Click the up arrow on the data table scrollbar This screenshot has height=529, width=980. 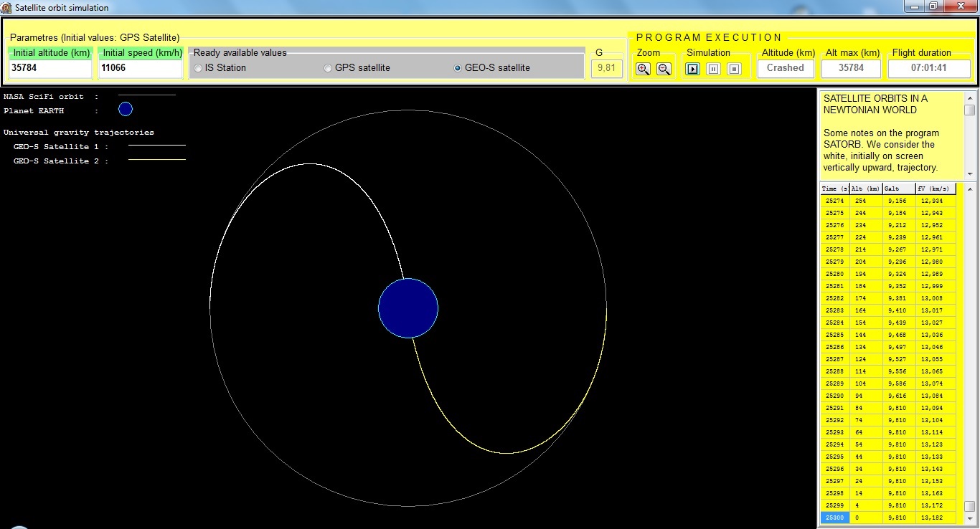[970, 188]
